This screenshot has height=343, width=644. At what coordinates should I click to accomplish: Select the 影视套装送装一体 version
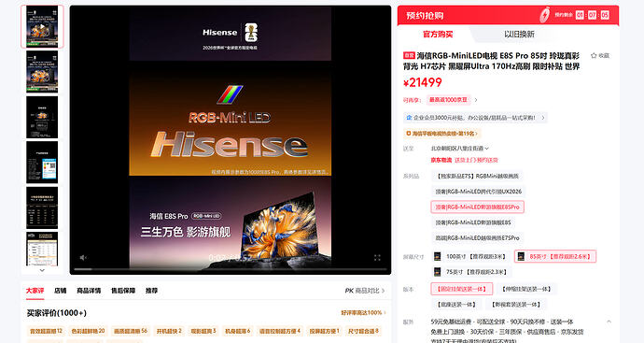pos(516,305)
